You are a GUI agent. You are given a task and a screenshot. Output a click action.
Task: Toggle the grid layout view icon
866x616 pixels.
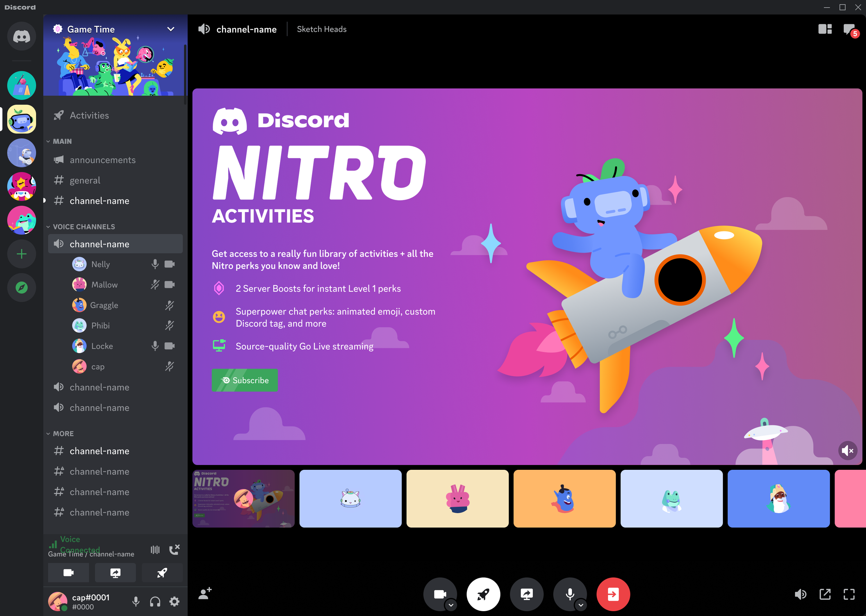825,29
